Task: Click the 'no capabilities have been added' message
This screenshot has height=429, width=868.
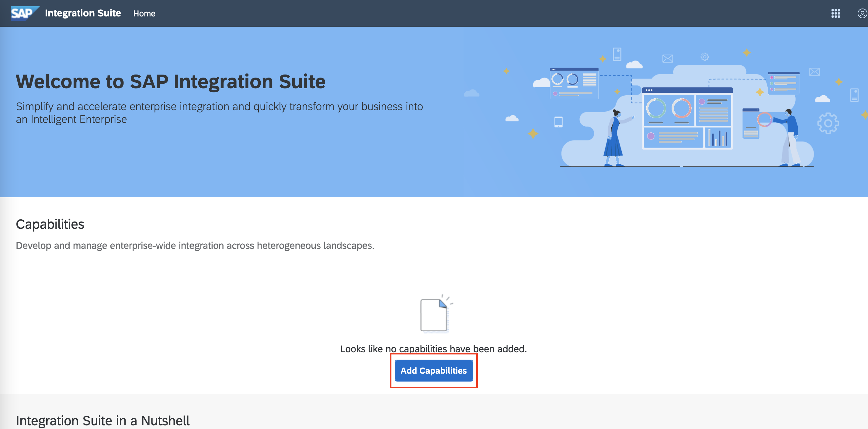Action: [433, 348]
